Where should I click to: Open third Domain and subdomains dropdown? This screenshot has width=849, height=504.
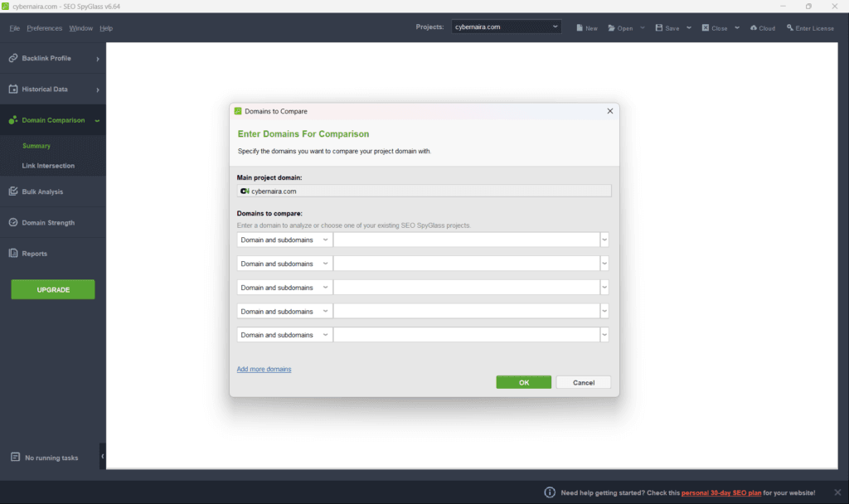pos(284,287)
